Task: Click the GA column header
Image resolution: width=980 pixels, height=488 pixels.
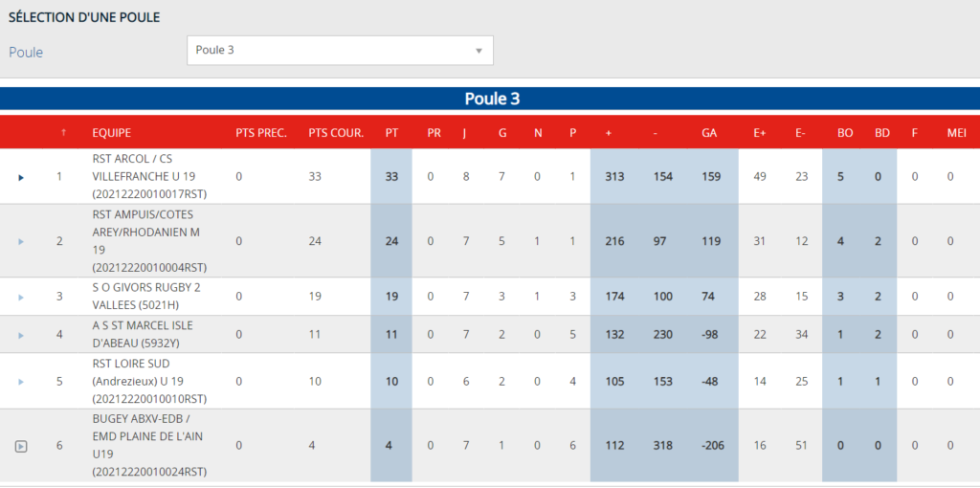Action: point(709,133)
